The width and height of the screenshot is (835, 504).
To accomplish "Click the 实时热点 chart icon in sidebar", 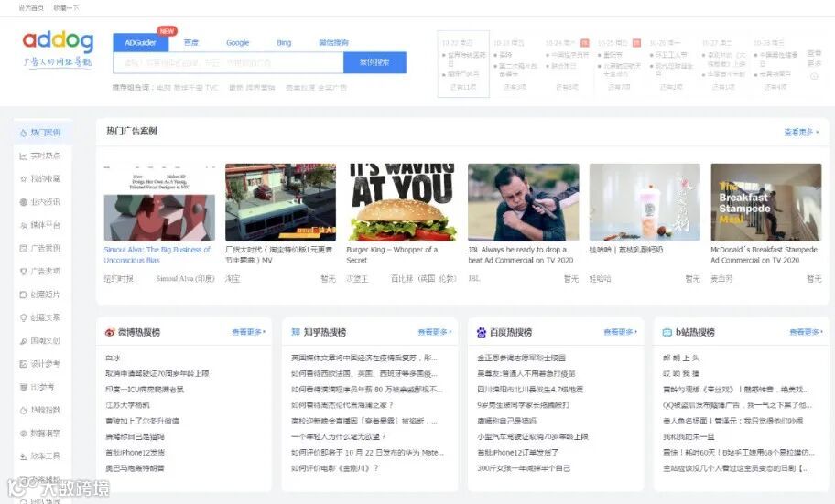I will click(24, 155).
